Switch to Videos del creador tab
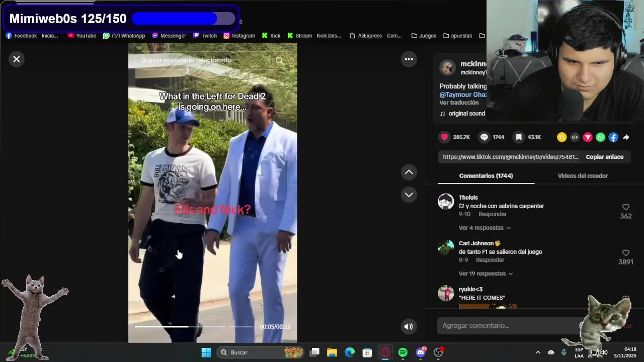The image size is (644, 362). click(583, 176)
